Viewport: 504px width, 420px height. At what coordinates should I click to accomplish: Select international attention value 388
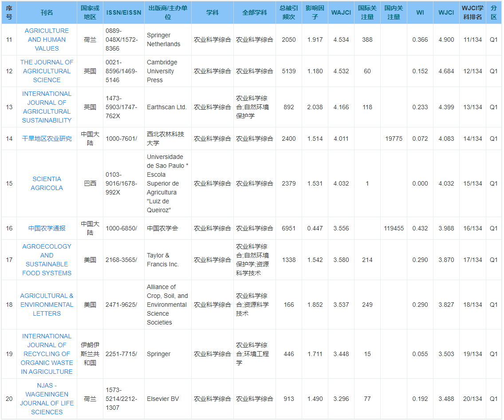pyautogui.click(x=367, y=40)
